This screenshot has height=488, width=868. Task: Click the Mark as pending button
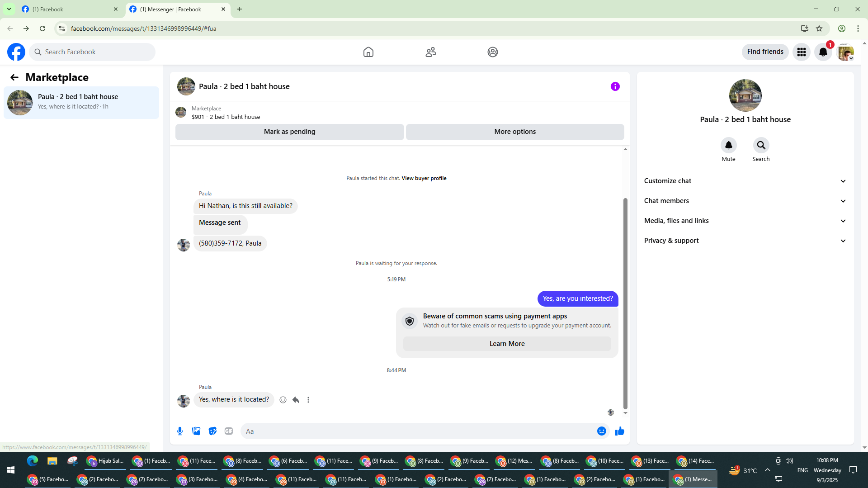pyautogui.click(x=290, y=132)
